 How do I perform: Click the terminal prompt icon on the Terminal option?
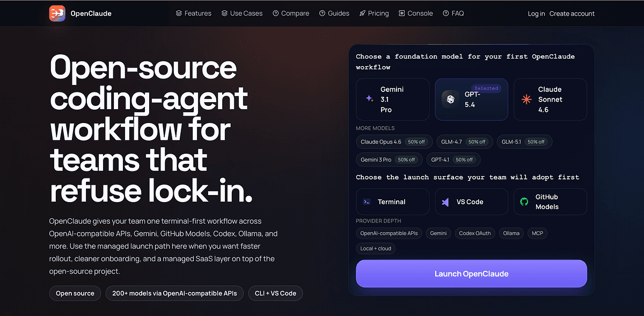(x=366, y=202)
